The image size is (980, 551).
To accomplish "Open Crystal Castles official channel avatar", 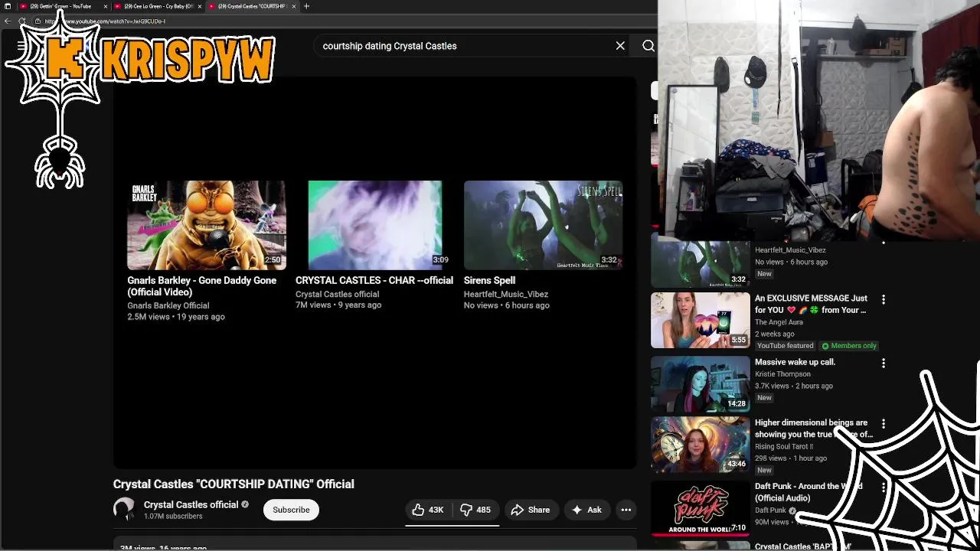I will click(124, 509).
